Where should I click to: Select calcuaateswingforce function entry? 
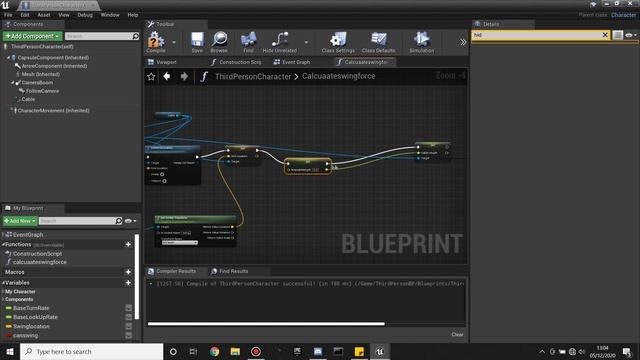[40, 262]
